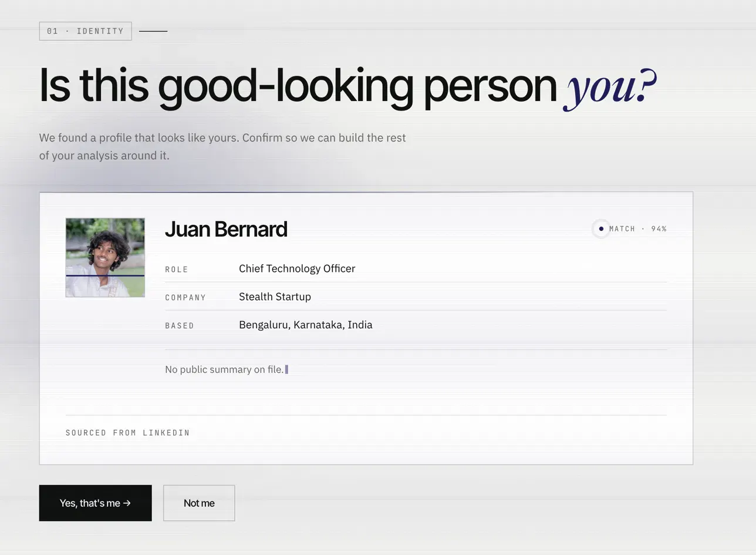756x555 pixels.
Task: Click 'Stealth Startup' company value
Action: click(x=275, y=297)
